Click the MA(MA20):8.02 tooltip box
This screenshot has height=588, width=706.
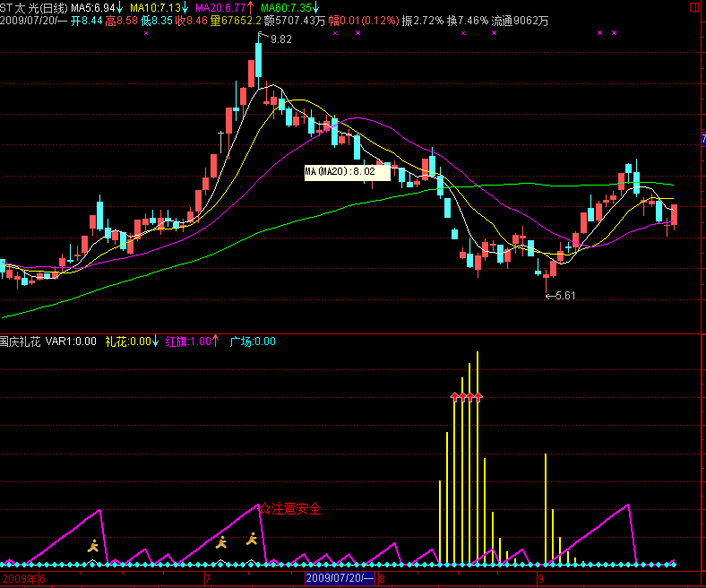tap(347, 172)
